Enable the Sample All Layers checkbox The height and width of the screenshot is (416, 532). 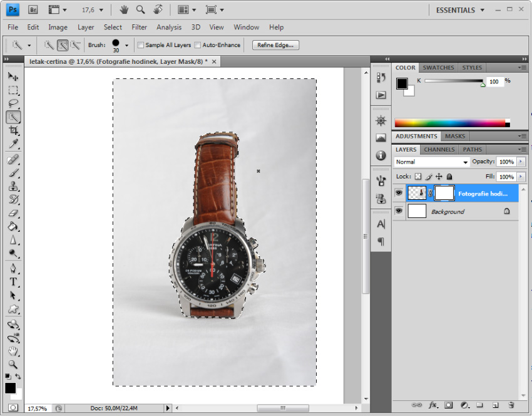[141, 45]
